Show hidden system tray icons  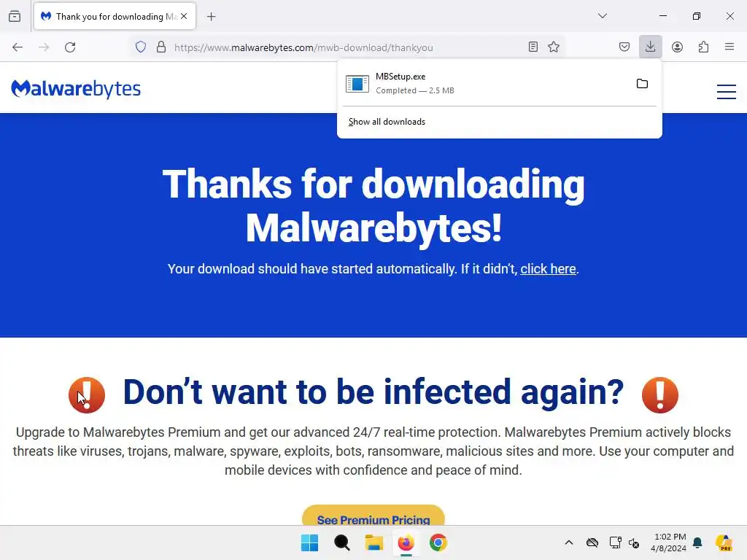click(569, 542)
